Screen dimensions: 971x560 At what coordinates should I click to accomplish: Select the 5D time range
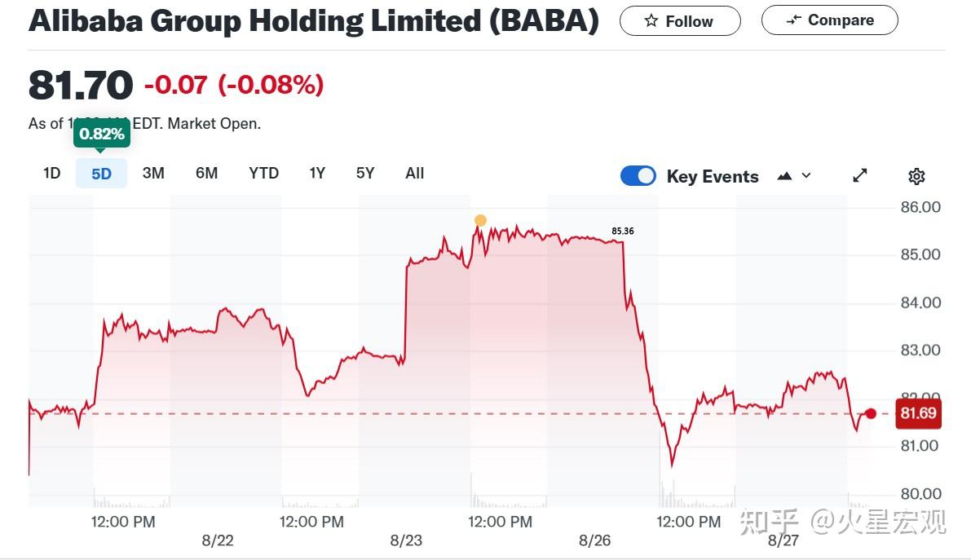point(101,173)
